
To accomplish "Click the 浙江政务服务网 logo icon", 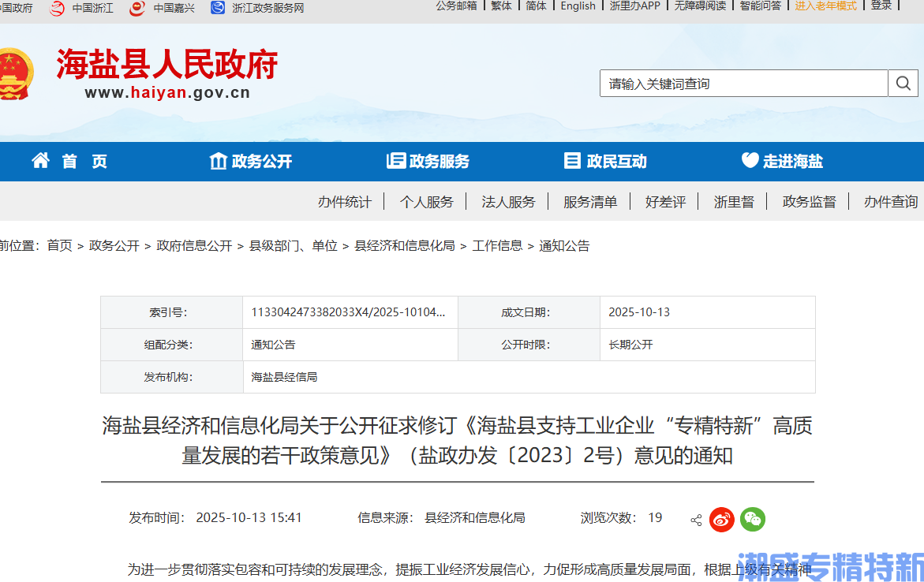I will (x=218, y=8).
